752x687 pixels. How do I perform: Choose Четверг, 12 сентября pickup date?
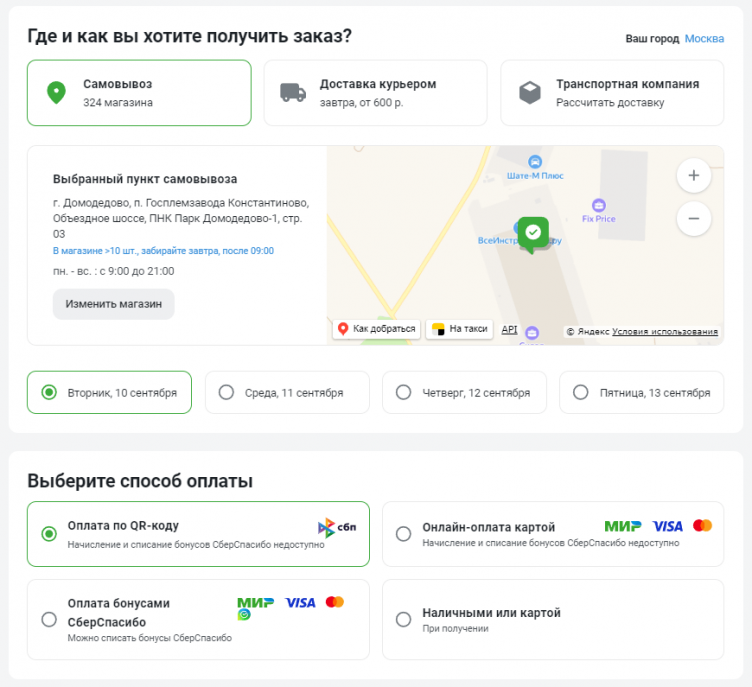pos(464,392)
